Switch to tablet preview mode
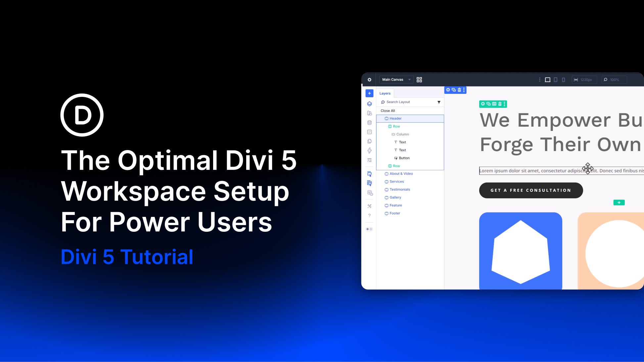Image resolution: width=644 pixels, height=362 pixels. 555,80
